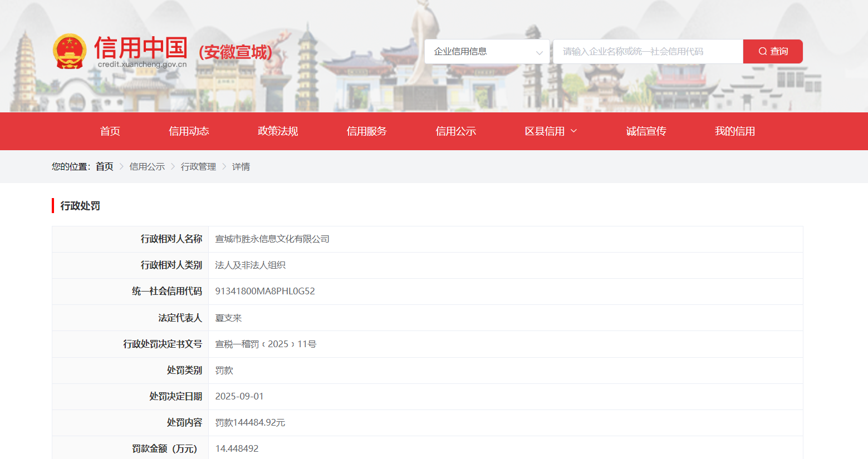The width and height of the screenshot is (868, 459).
Task: Open the 我的信用 navigation item
Action: click(x=735, y=131)
